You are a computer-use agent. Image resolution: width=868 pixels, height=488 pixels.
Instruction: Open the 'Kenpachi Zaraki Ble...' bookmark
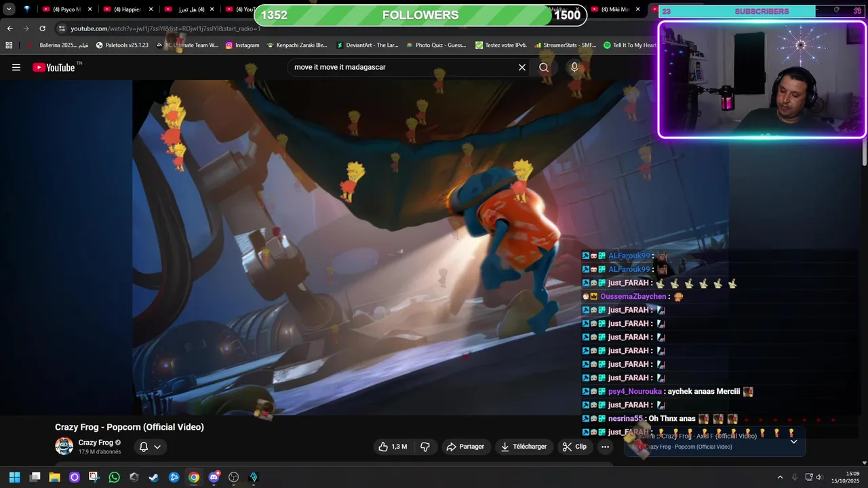pyautogui.click(x=297, y=45)
